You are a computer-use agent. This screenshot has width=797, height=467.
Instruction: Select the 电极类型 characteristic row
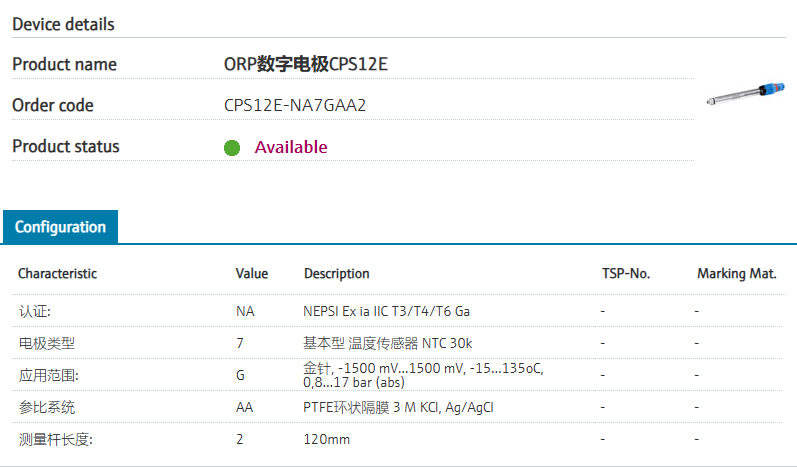pyautogui.click(x=46, y=343)
